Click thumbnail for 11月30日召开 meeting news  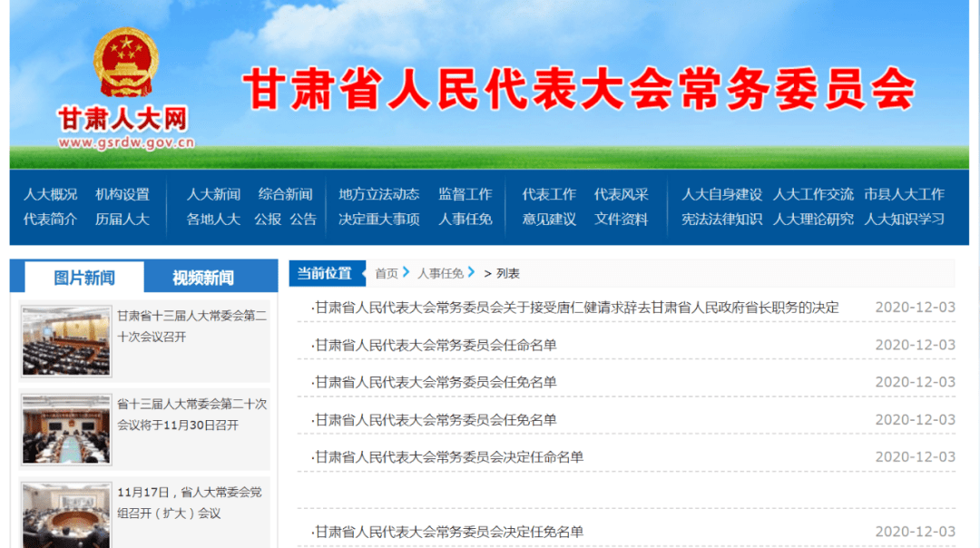coord(66,428)
